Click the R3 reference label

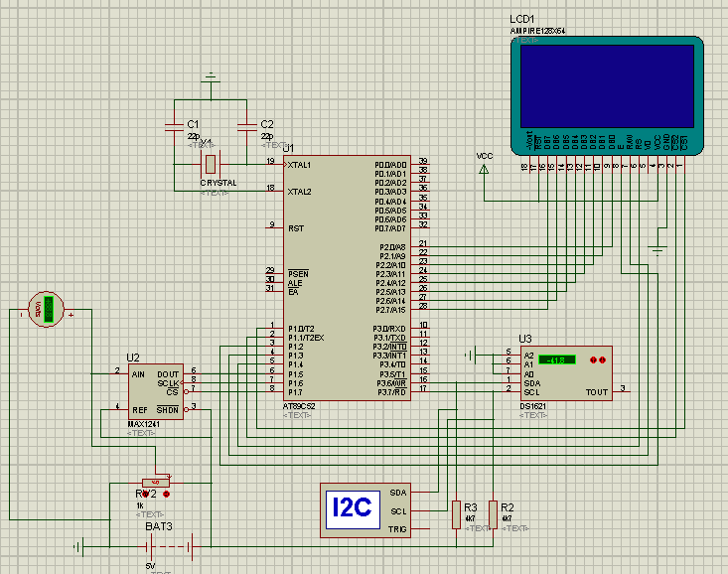[x=471, y=507]
